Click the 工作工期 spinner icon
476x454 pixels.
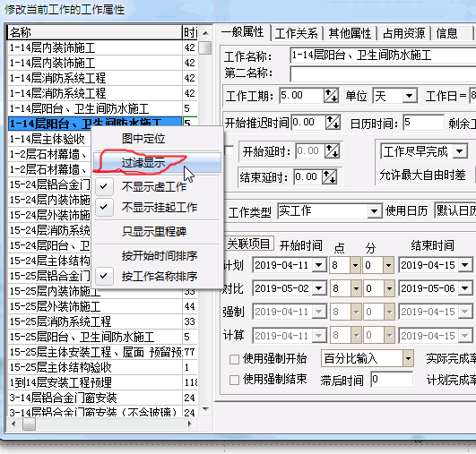pos(331,96)
